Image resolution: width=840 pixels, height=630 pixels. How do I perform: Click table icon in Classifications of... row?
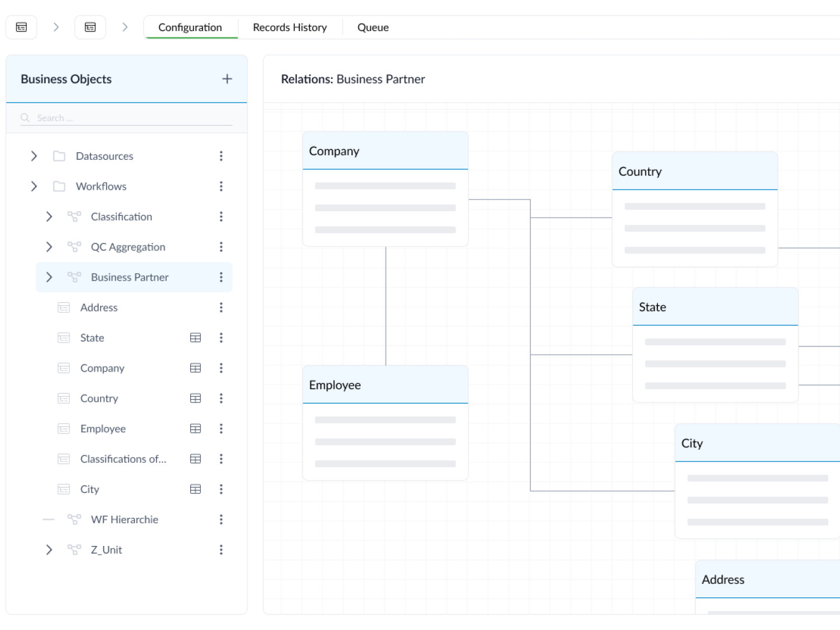[x=195, y=459]
